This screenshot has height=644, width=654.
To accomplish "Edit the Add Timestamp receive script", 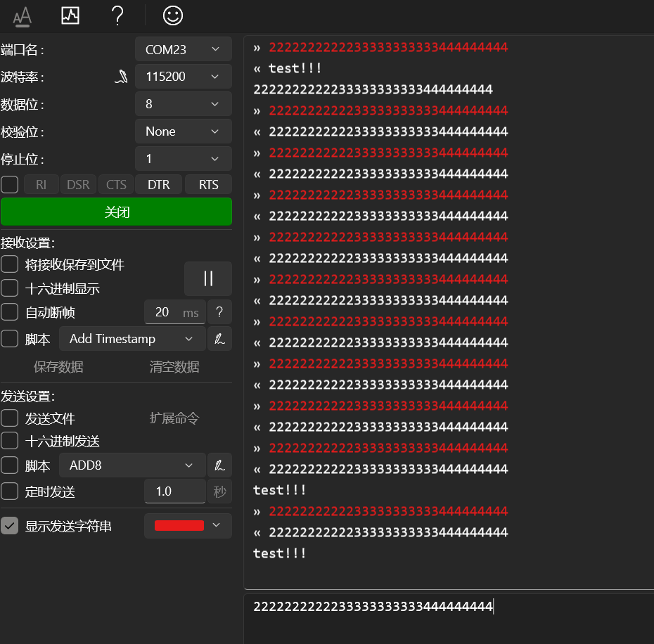I will point(220,339).
